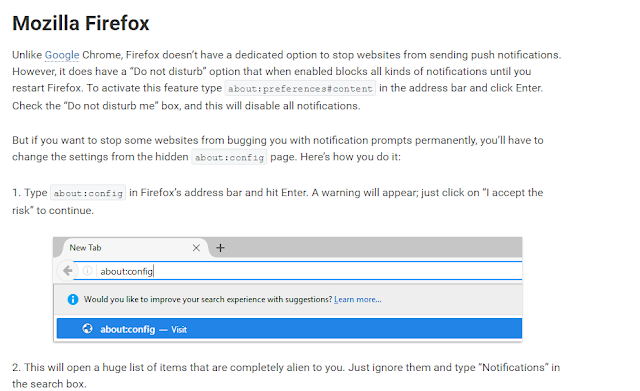The image size is (640, 391).
Task: Click the globe icon beside about:config suggestion
Action: tap(87, 329)
